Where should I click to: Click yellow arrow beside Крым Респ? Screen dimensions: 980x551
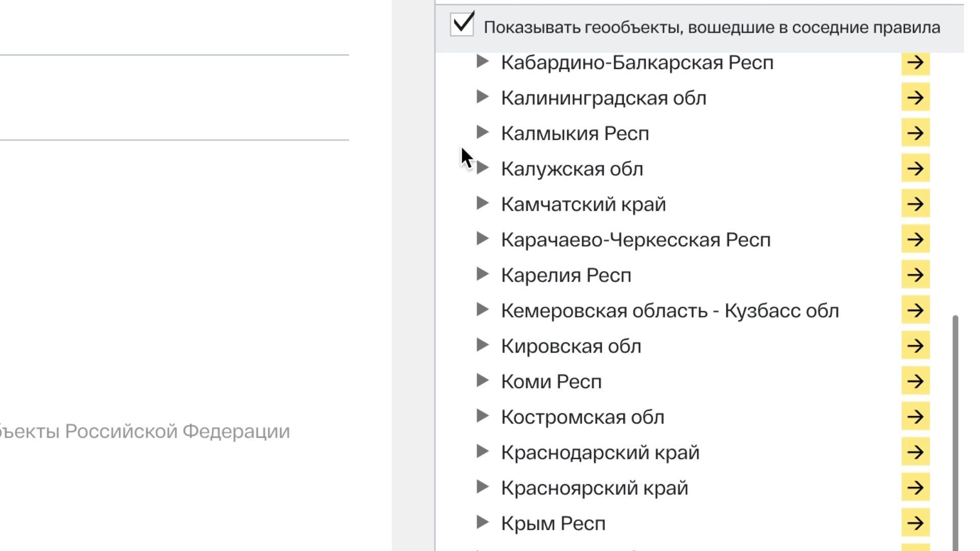click(x=915, y=523)
